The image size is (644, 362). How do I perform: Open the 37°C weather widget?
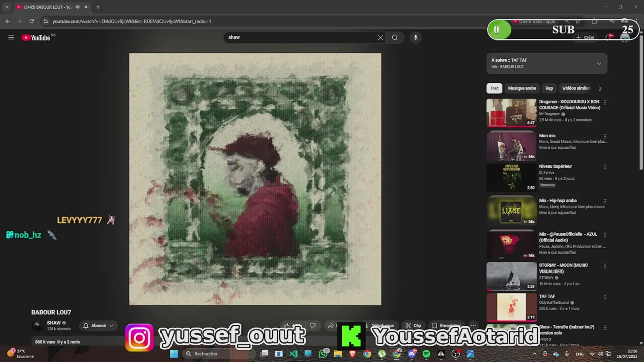(21, 354)
